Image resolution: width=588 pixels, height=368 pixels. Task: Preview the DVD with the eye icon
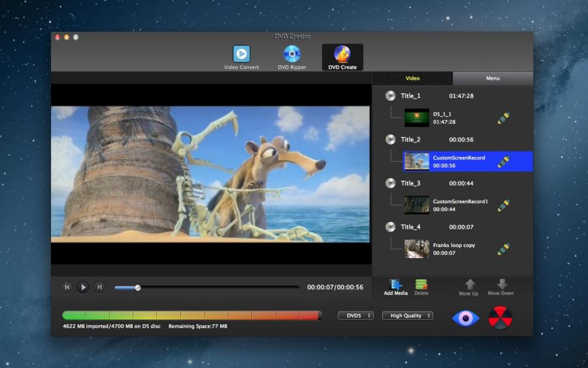[465, 318]
